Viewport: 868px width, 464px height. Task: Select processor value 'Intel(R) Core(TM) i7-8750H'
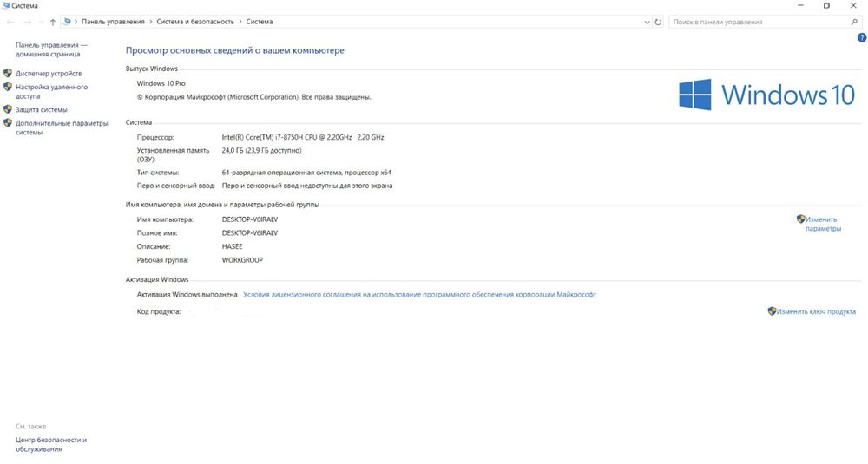[x=303, y=137]
